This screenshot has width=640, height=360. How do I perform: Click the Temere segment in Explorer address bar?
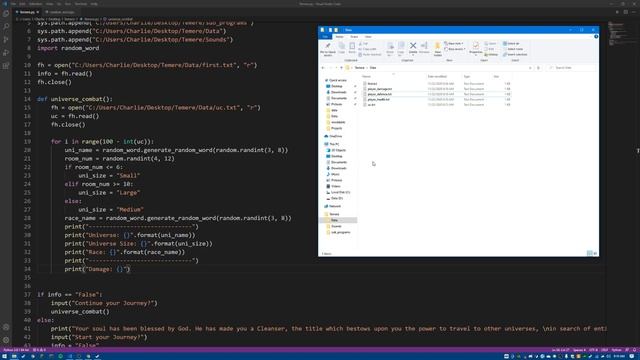[359, 68]
